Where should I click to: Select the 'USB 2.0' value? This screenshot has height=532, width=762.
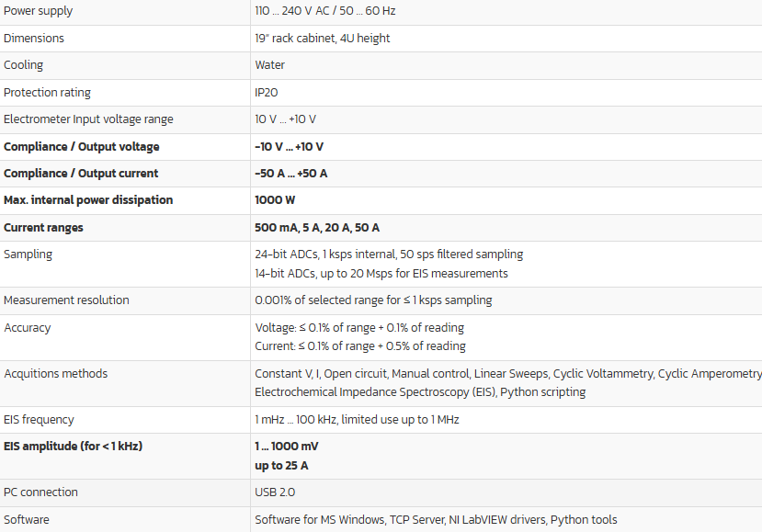click(275, 492)
